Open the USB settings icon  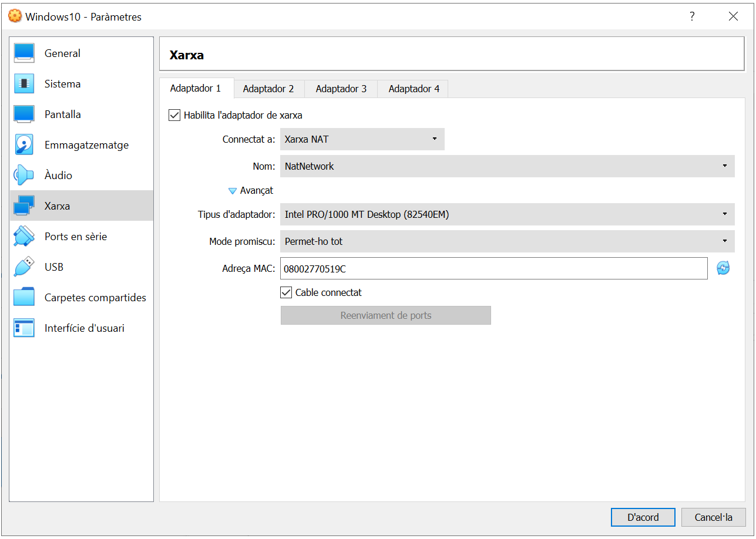point(24,267)
